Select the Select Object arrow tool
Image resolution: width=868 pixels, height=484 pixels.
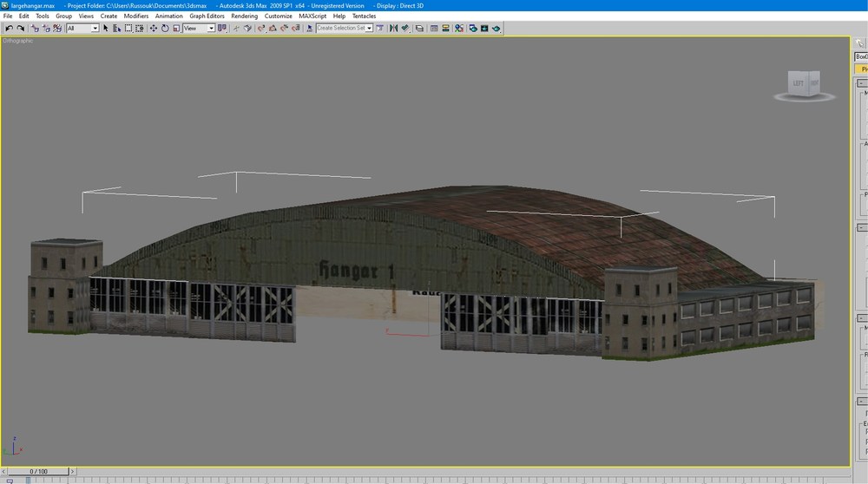(x=106, y=29)
